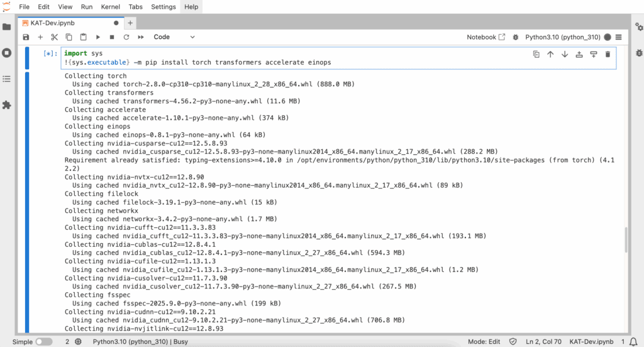Click the Notebook open-in-new link
The image size is (644, 347).
[x=486, y=37]
